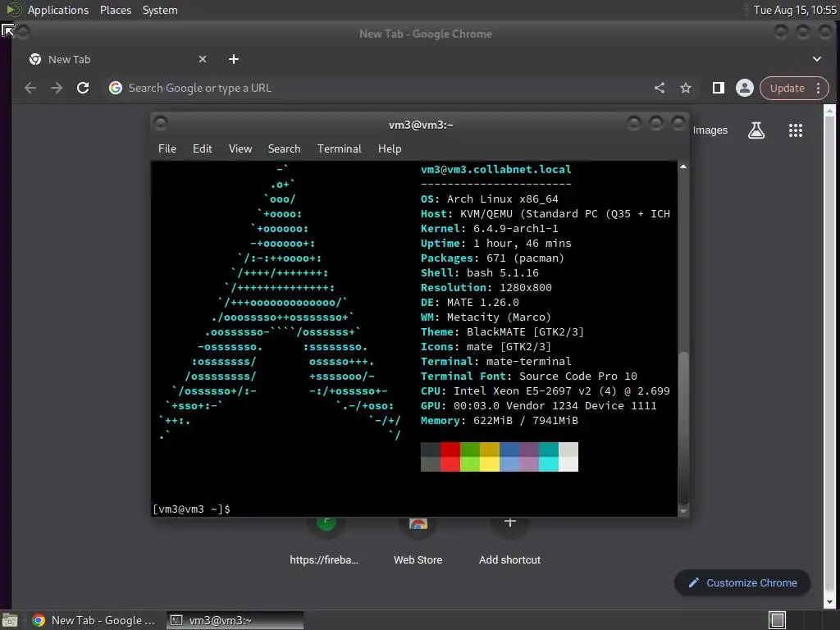
Task: Open a new tab with plus button
Action: (x=234, y=59)
